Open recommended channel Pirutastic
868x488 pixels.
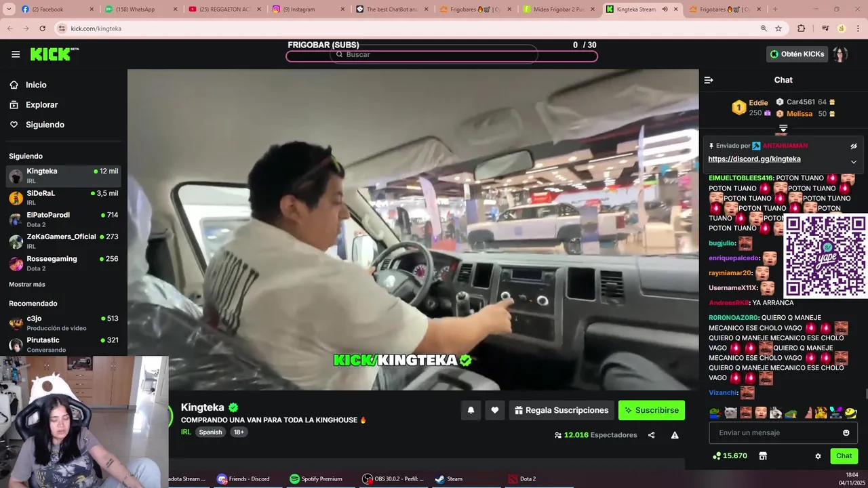[64, 344]
